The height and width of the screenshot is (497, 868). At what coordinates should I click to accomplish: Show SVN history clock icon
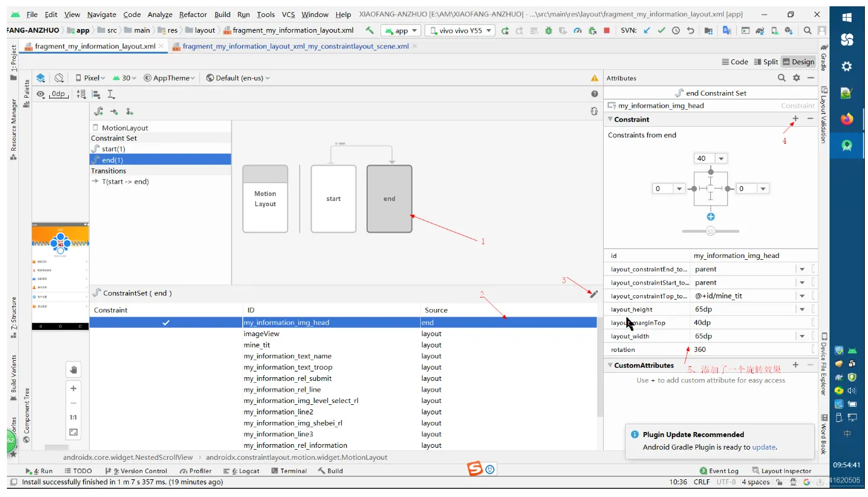pyautogui.click(x=676, y=30)
